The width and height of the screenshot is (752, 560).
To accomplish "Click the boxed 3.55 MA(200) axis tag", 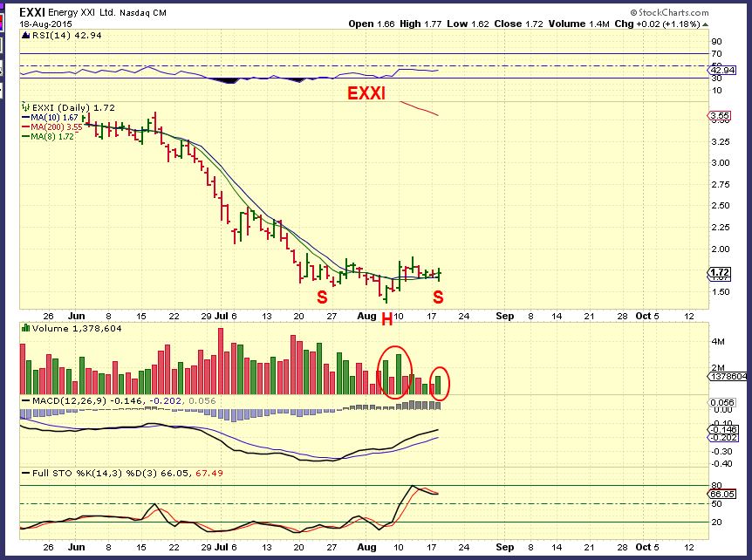I will [x=720, y=115].
